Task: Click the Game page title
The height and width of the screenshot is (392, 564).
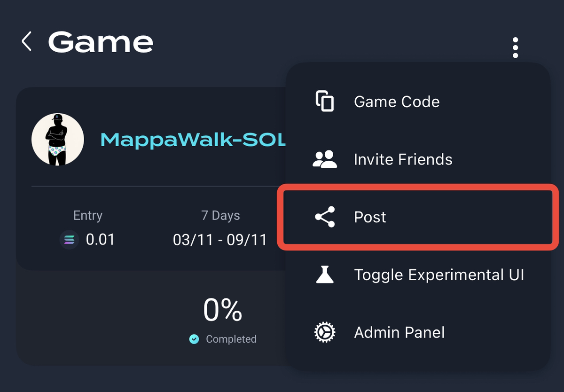Action: [101, 42]
